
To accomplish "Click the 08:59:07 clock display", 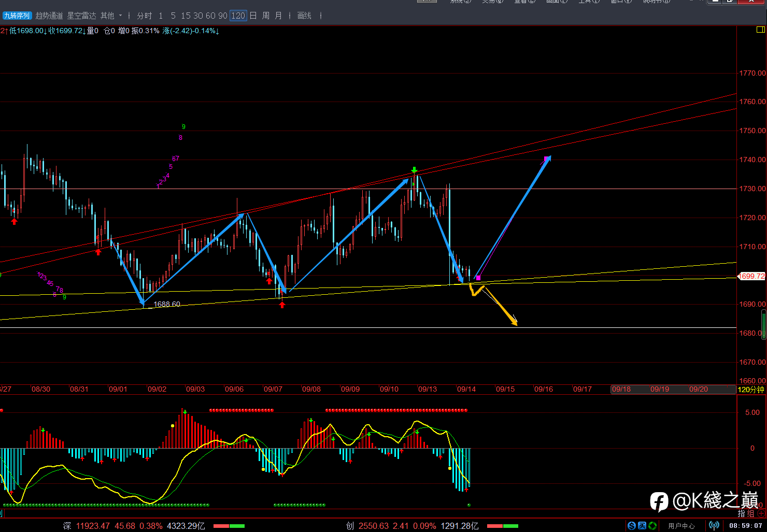I will [x=745, y=526].
